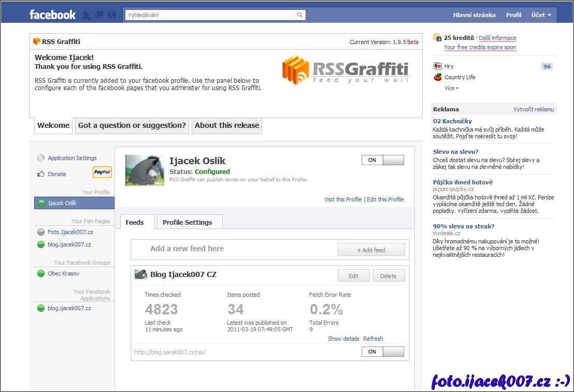Screen dimensions: 574x392
Task: Open the notifications globe icon
Action: [x=111, y=15]
